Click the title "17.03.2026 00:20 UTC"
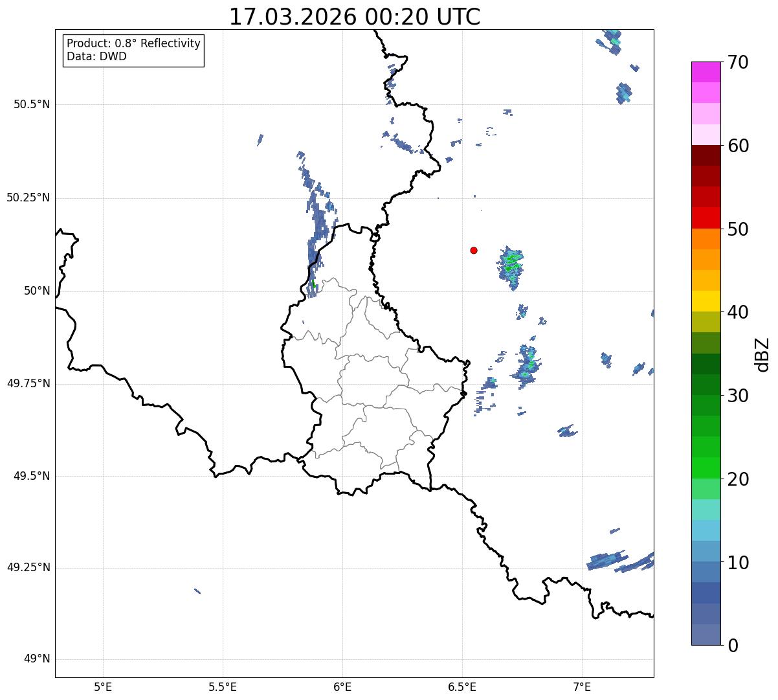778x700 pixels. click(x=355, y=17)
